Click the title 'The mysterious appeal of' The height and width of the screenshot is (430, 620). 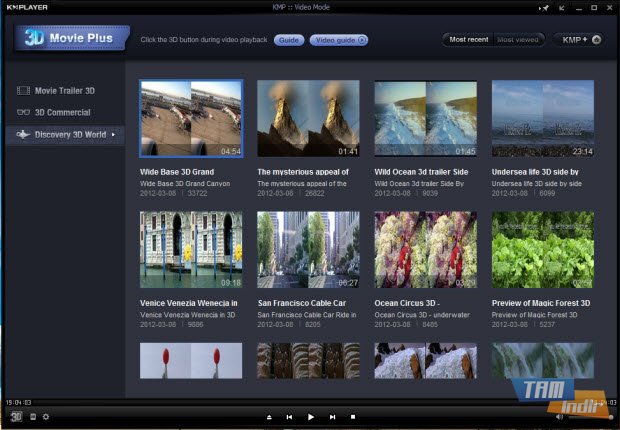point(303,172)
